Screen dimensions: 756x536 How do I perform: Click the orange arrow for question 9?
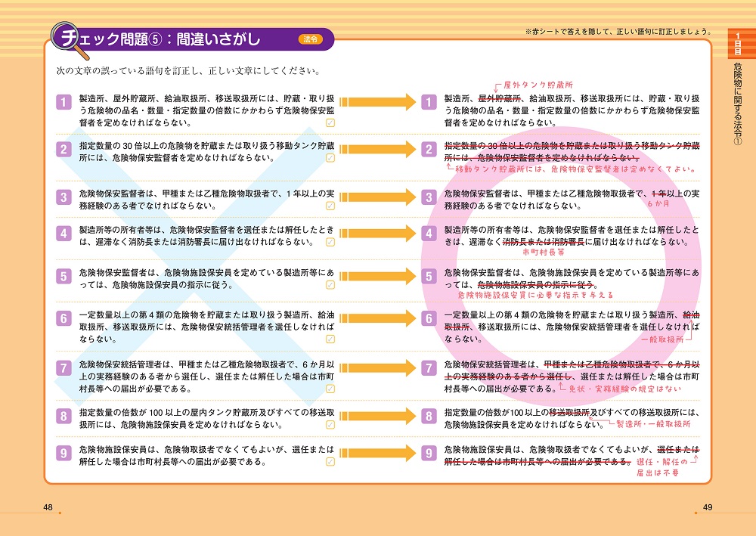pos(377,453)
